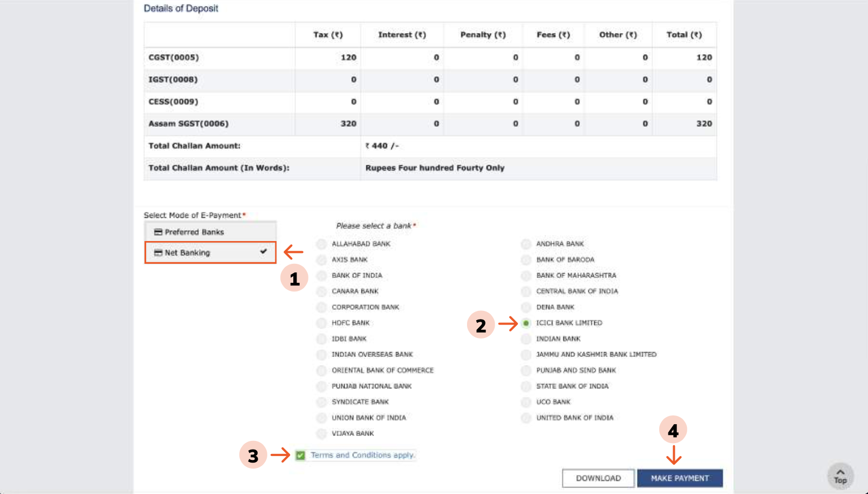Select Central Bank of India option
The width and height of the screenshot is (868, 494).
coord(526,291)
